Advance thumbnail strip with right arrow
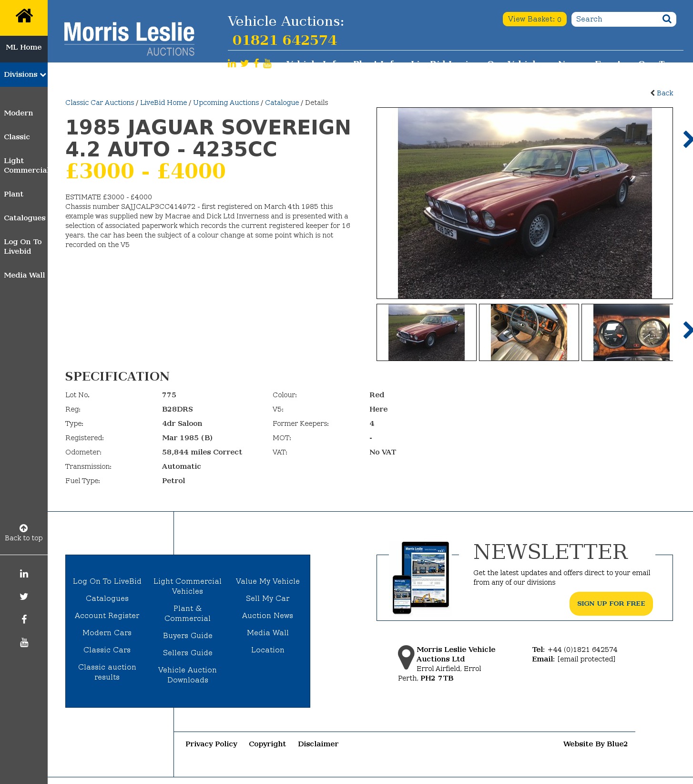Screen dimensions: 693x784 coord(688,330)
